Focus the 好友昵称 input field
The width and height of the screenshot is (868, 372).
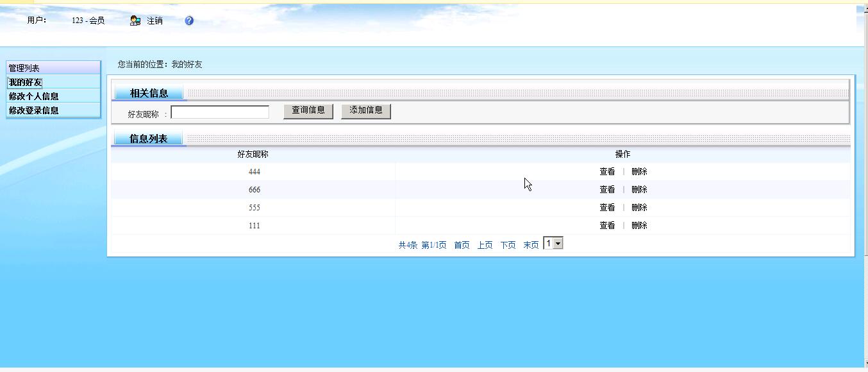pos(220,112)
